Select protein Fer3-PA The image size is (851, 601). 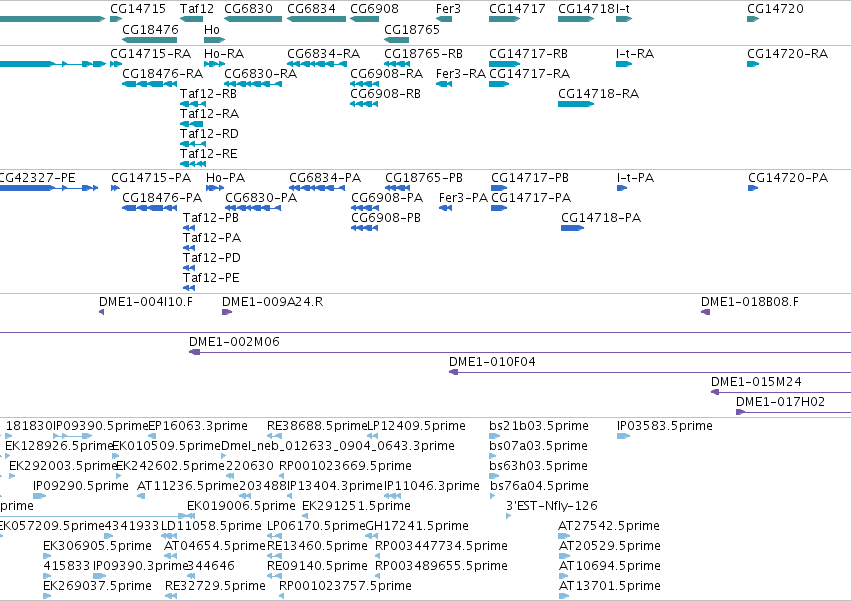463,198
